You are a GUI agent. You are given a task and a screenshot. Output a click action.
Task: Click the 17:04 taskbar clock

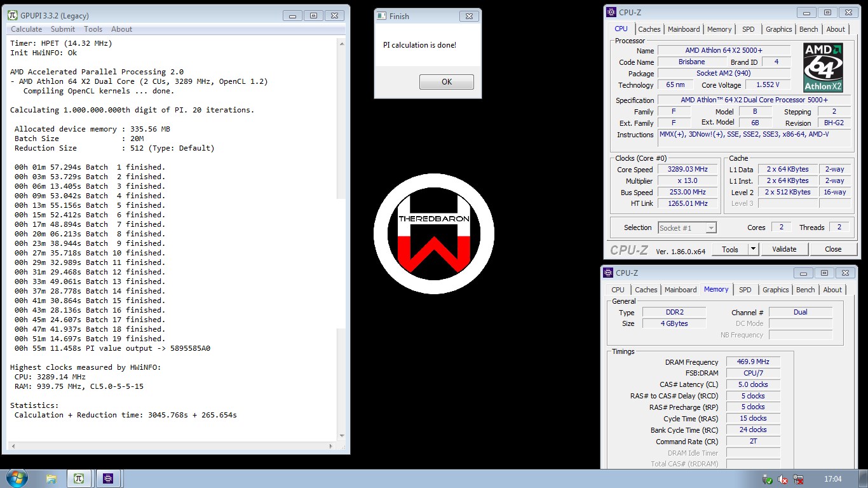tap(832, 479)
